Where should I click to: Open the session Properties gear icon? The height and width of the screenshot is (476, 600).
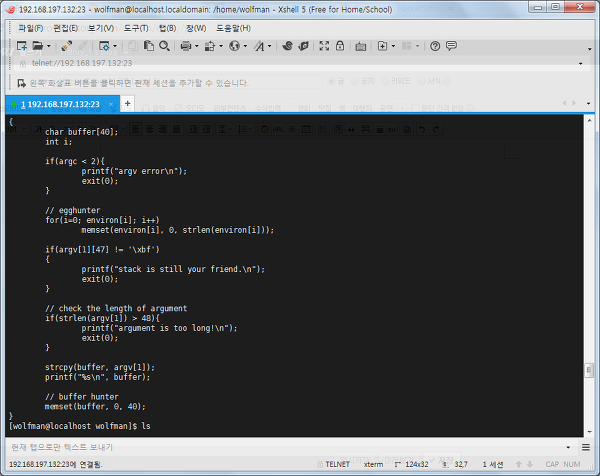(x=104, y=46)
